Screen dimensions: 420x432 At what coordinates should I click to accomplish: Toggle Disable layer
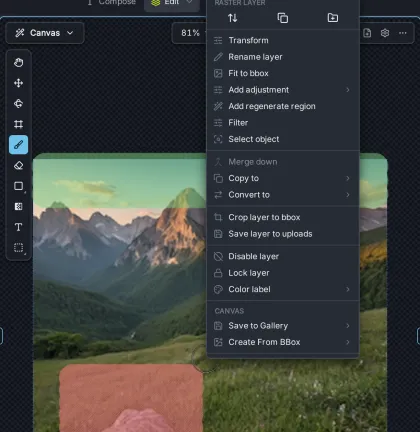coord(283,256)
